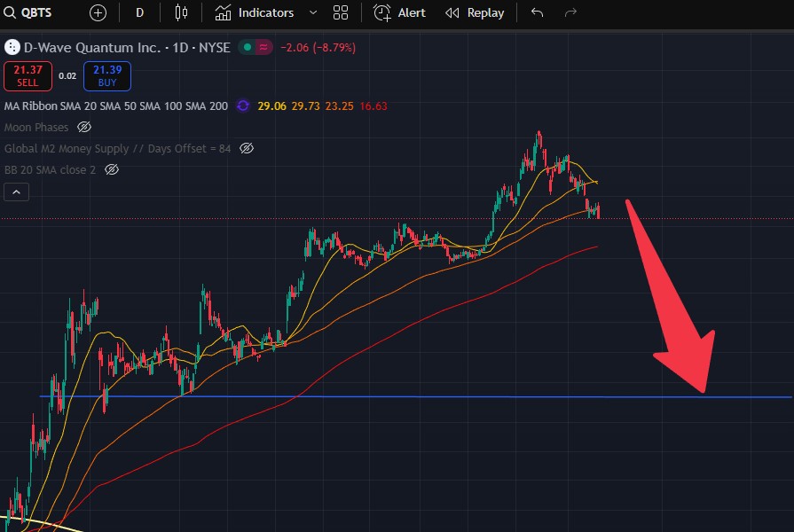794x532 pixels.
Task: Click the SMA 50 value 29.73
Action: click(306, 106)
